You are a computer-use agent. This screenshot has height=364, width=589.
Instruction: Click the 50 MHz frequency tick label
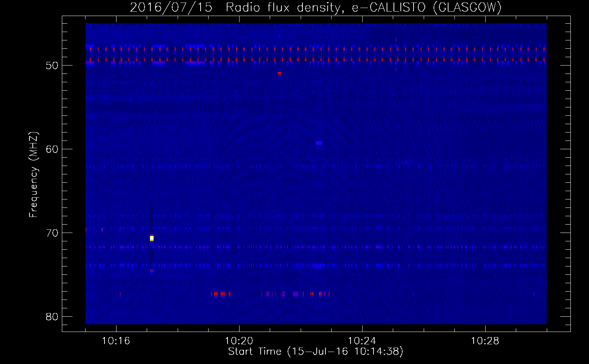(x=52, y=66)
